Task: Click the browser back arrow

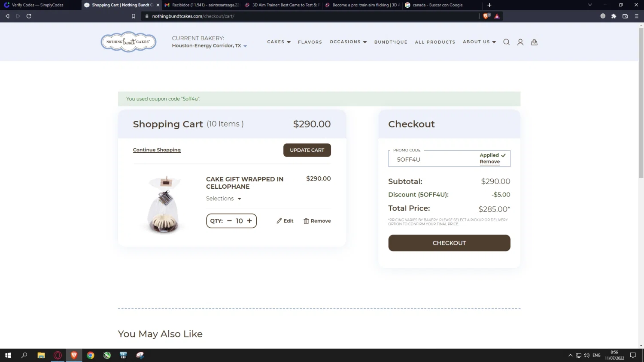Action: tap(7, 16)
